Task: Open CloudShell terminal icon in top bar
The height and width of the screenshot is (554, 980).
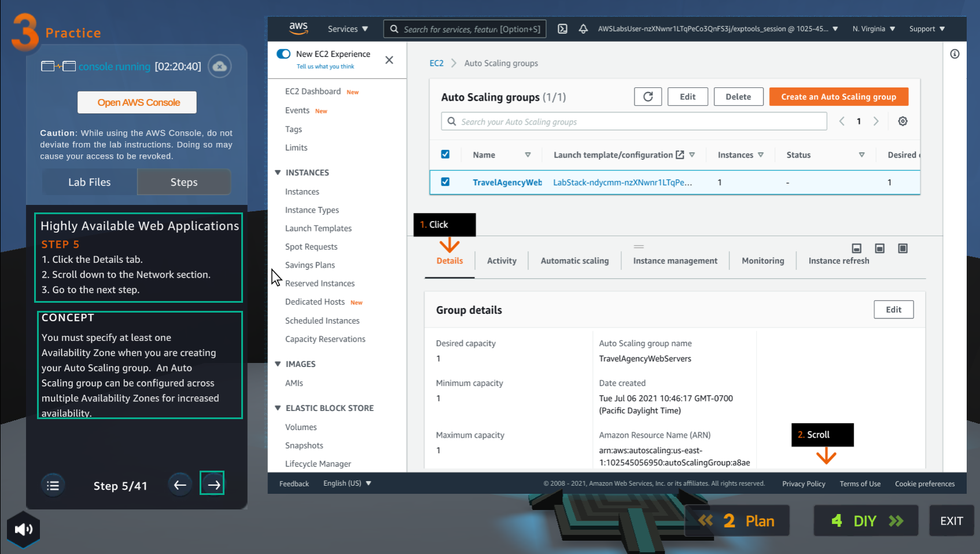Action: [x=562, y=29]
